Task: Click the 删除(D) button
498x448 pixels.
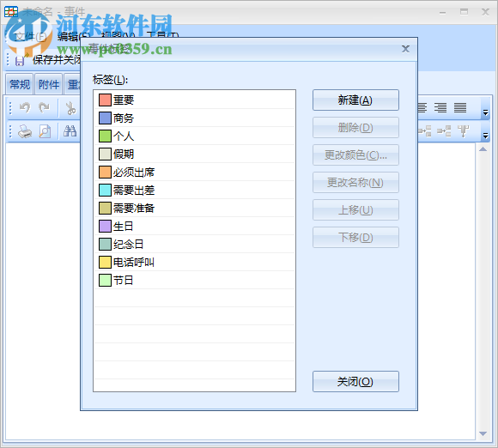Action: (x=355, y=128)
